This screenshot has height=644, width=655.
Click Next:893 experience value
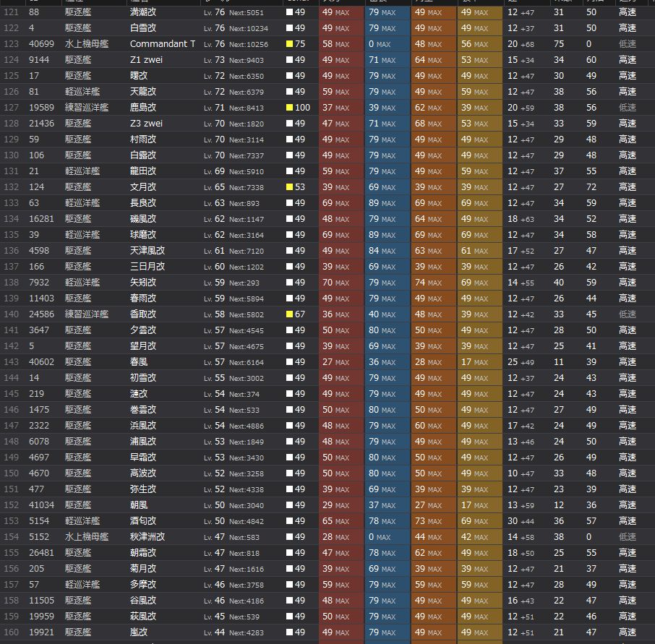pos(244,203)
